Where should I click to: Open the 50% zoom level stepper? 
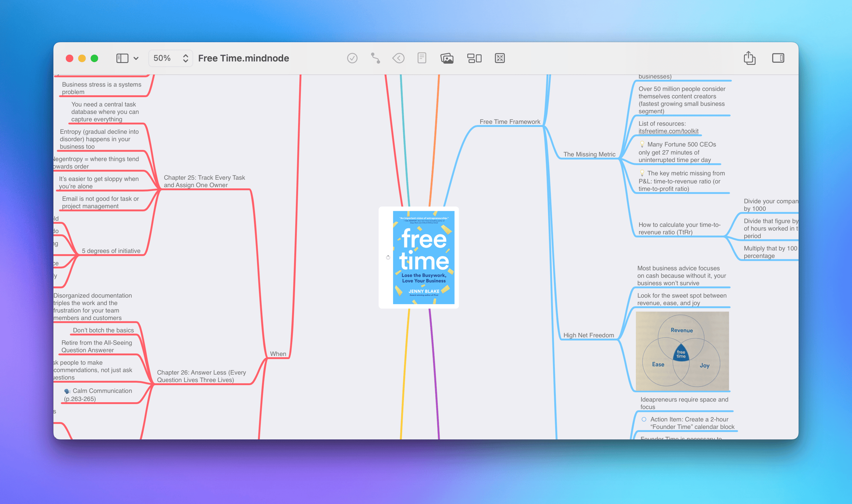(x=170, y=58)
